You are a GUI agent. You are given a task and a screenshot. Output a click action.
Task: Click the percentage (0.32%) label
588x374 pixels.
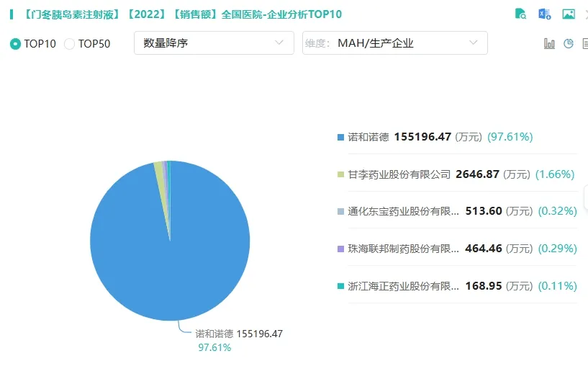tap(558, 211)
